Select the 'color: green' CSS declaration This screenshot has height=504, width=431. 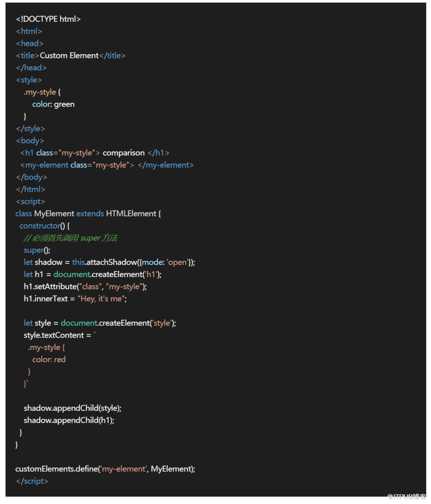tap(53, 104)
